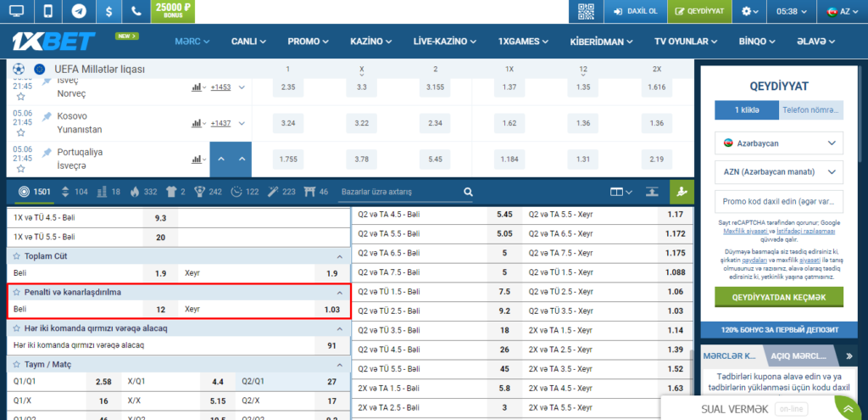The image size is (868, 420).
Task: Open statistics chart icon for Portuqaliya match
Action: point(198,159)
